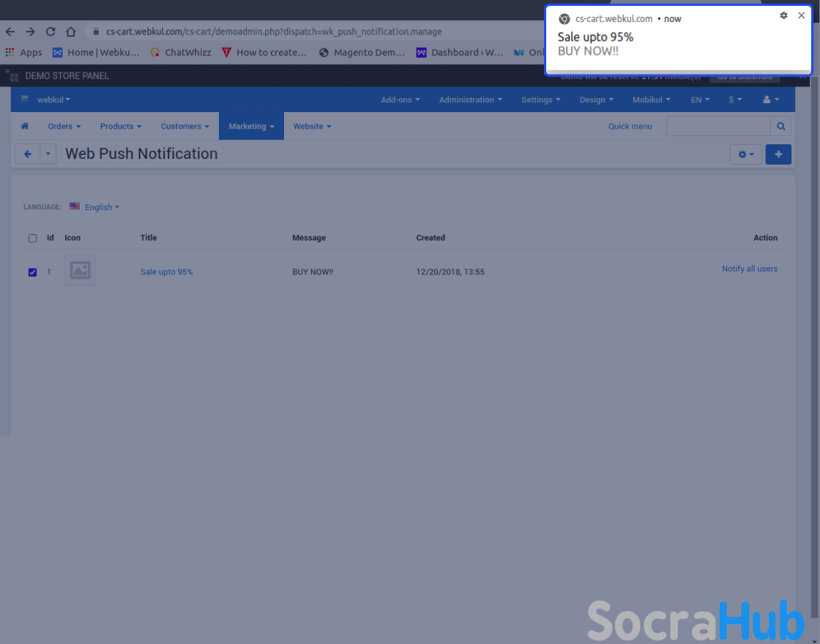Click the back arrow button
The height and width of the screenshot is (644, 820).
click(28, 154)
